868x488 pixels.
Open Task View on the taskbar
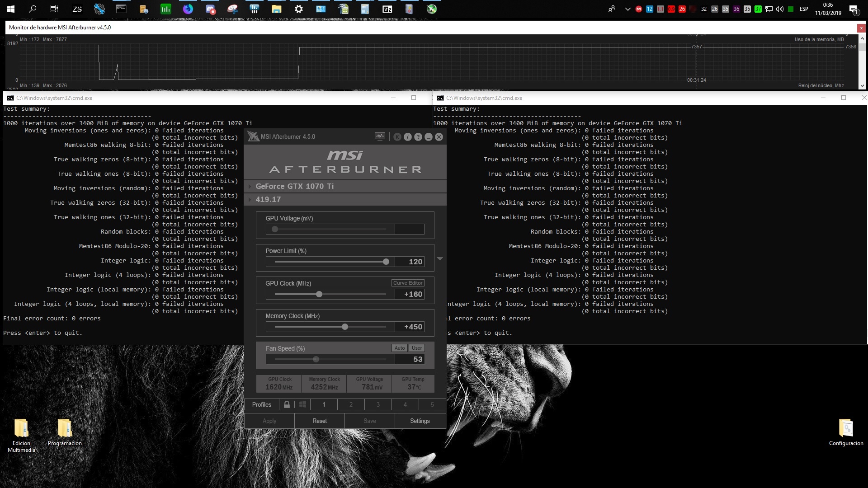(54, 9)
